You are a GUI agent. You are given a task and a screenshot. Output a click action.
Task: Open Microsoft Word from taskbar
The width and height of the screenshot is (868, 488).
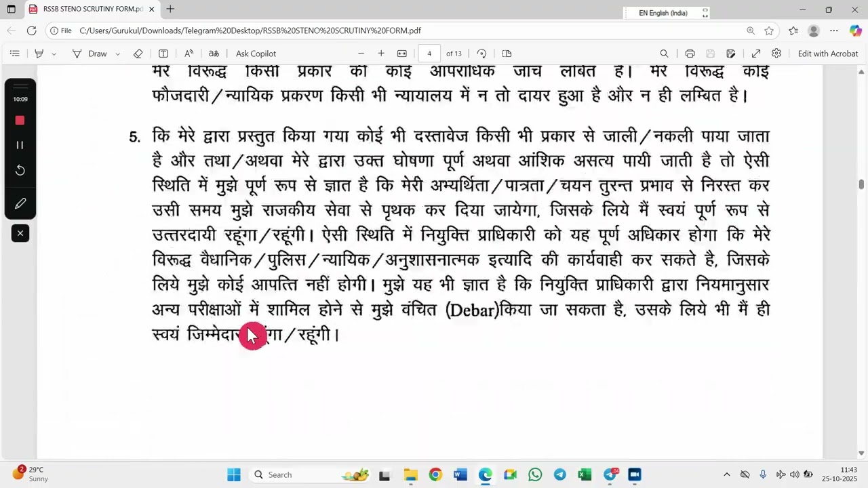pyautogui.click(x=460, y=474)
